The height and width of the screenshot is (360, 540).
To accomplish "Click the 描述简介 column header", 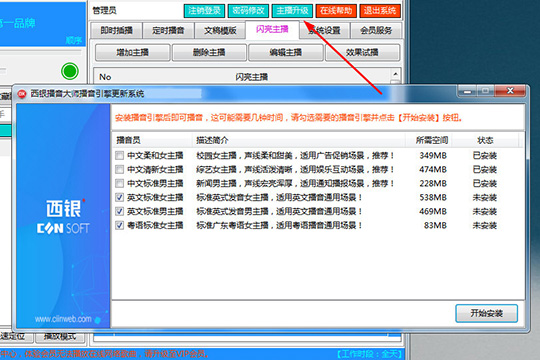I will pyautogui.click(x=298, y=140).
